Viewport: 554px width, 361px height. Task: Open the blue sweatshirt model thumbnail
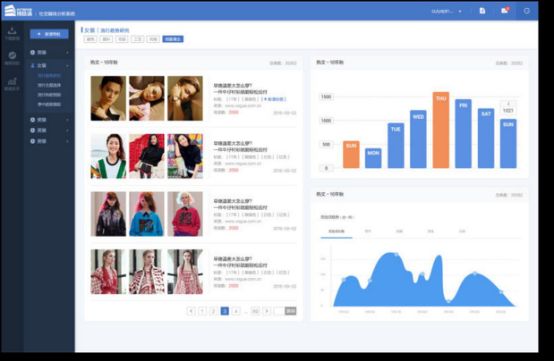tap(147, 214)
